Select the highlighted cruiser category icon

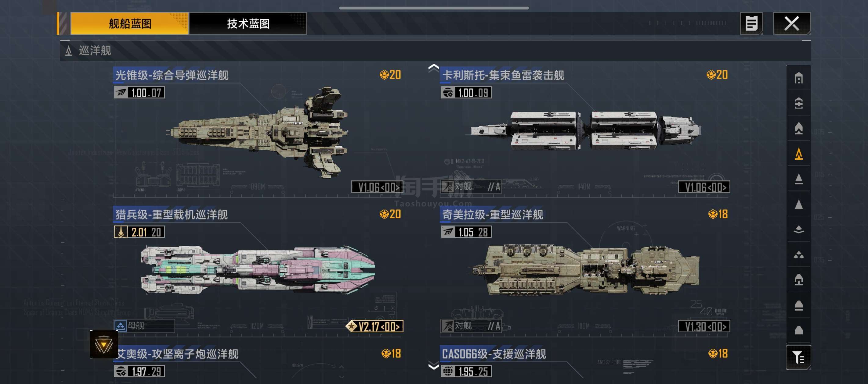799,154
